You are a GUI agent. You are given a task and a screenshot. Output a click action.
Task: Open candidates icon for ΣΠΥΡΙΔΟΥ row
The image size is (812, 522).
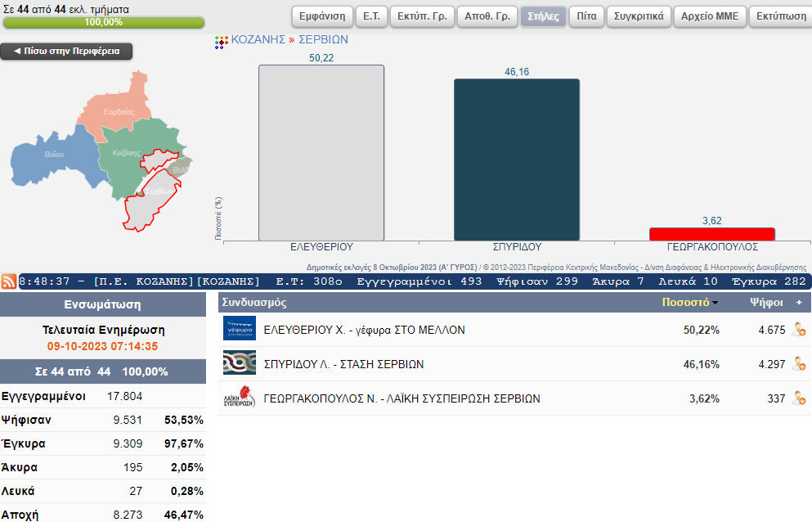799,364
